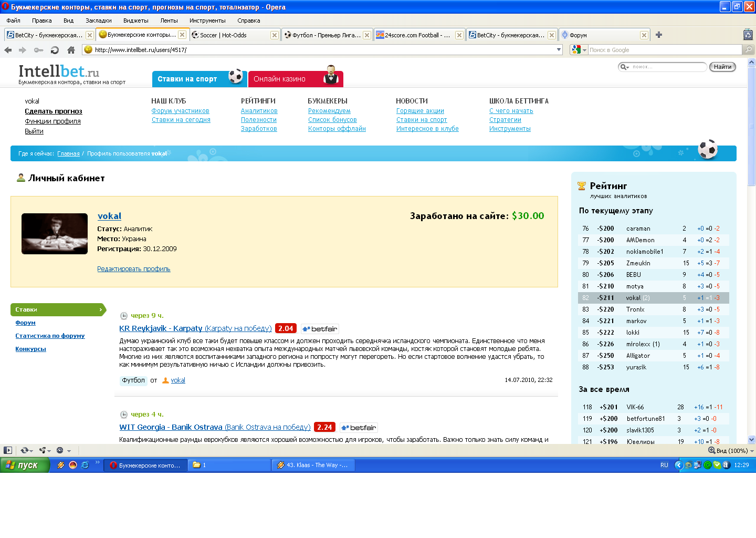This screenshot has height=538, width=756.
Task: Click the green Mail.ru Agent @ tray icon
Action: point(708,465)
